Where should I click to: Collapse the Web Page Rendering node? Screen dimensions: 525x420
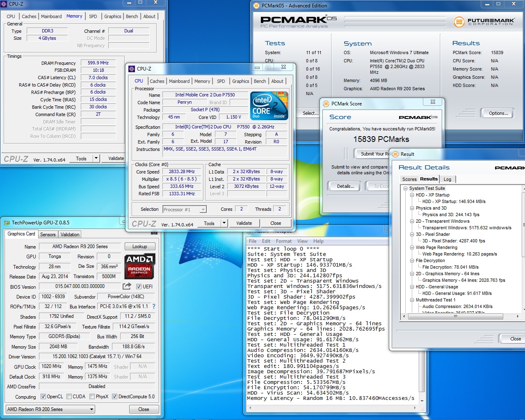pos(412,248)
